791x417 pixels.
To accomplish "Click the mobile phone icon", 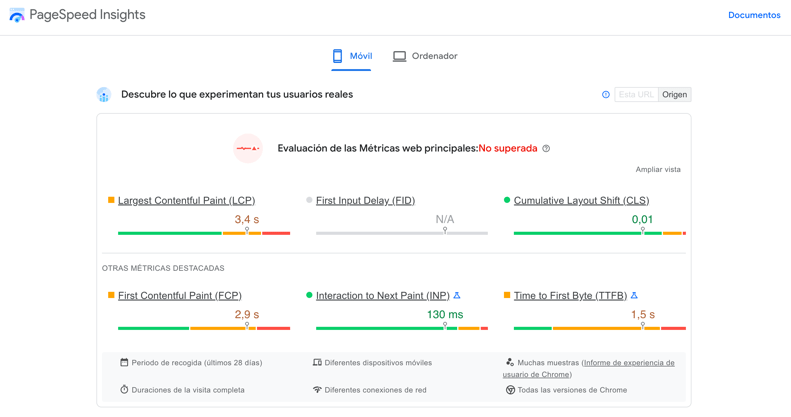I will [x=337, y=56].
